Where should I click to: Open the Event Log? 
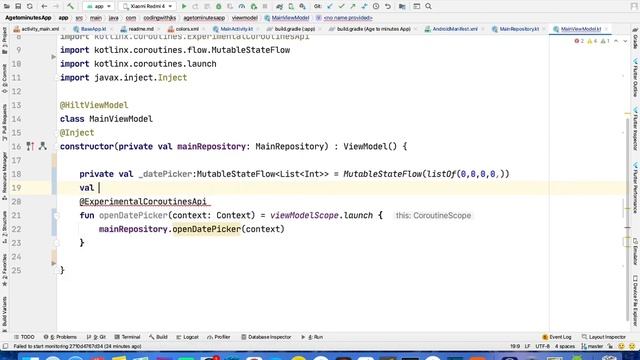click(x=557, y=337)
